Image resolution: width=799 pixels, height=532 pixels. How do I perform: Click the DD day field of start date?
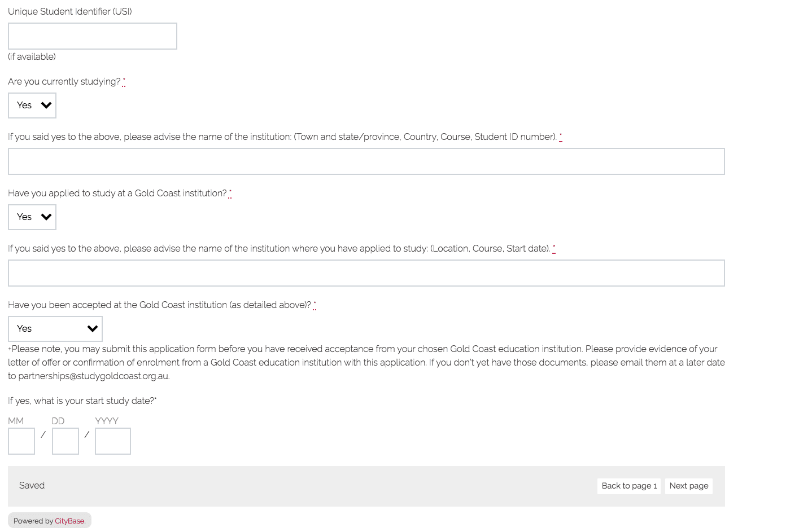(66, 441)
